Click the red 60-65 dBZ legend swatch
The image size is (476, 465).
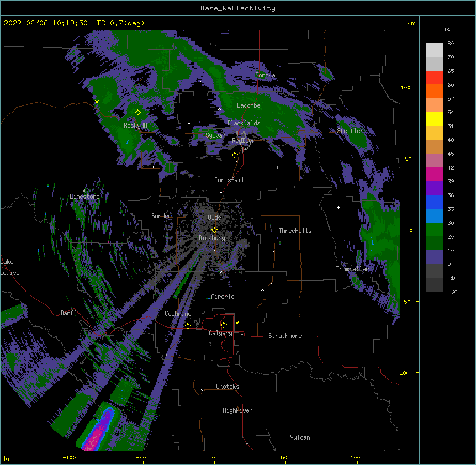tap(434, 78)
